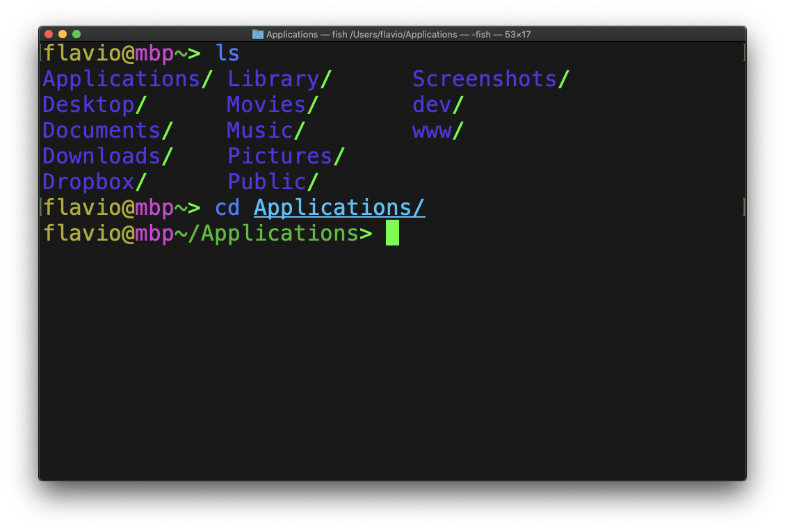Click the Desktop/ directory entry
Screen dimensions: 785x532
pos(95,105)
